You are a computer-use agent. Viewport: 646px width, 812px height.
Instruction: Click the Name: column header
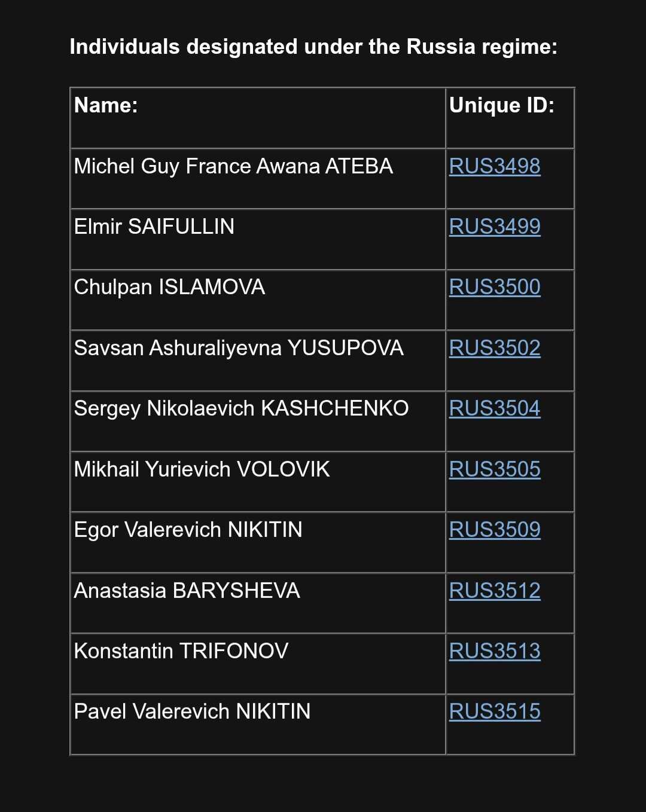click(106, 105)
